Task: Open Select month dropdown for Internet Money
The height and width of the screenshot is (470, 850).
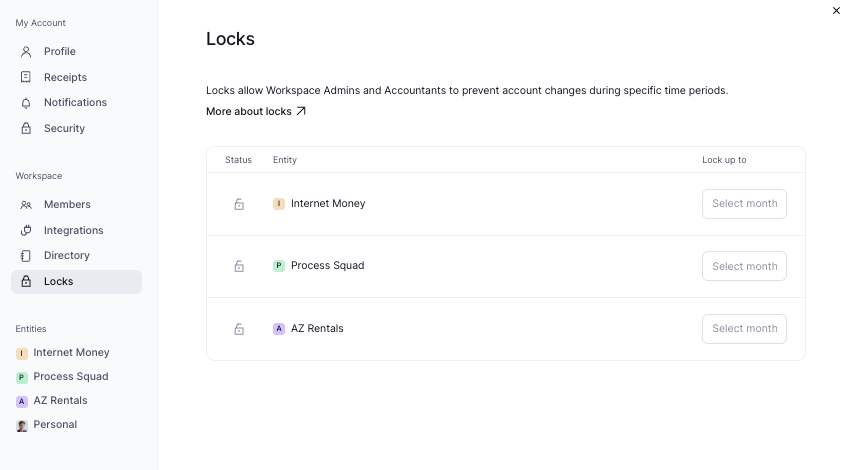Action: 744,204
